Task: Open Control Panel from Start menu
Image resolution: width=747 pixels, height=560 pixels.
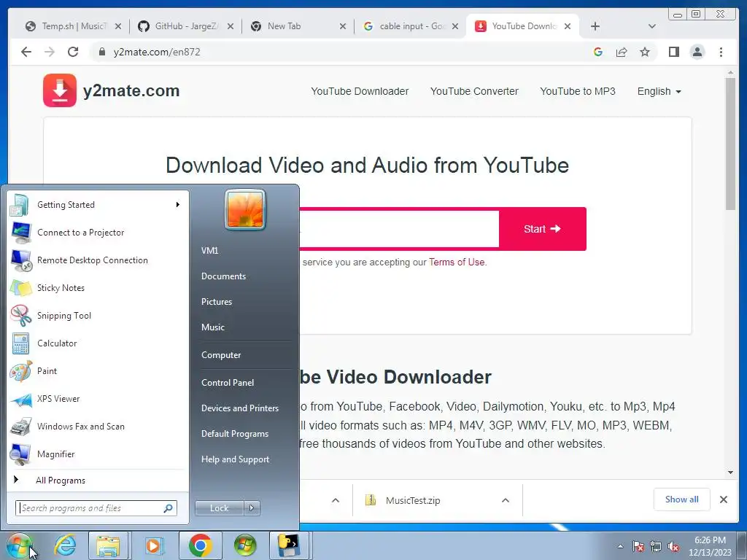Action: [x=228, y=383]
